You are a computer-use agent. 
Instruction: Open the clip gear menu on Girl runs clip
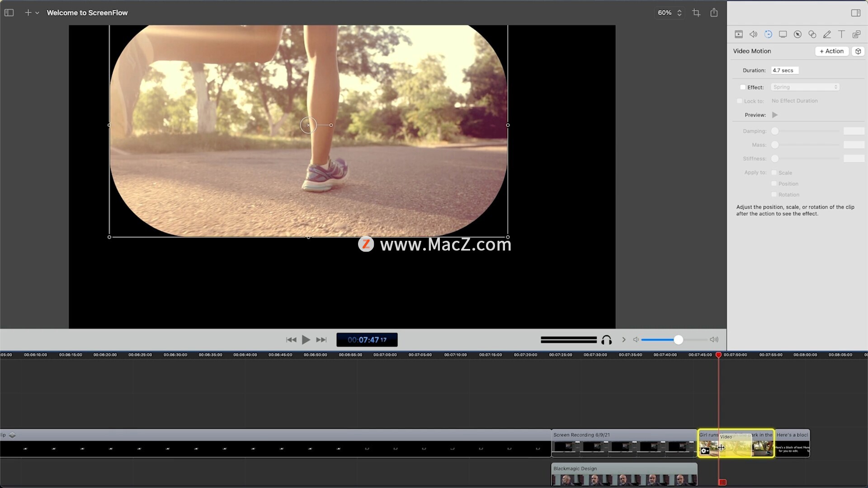pos(704,450)
